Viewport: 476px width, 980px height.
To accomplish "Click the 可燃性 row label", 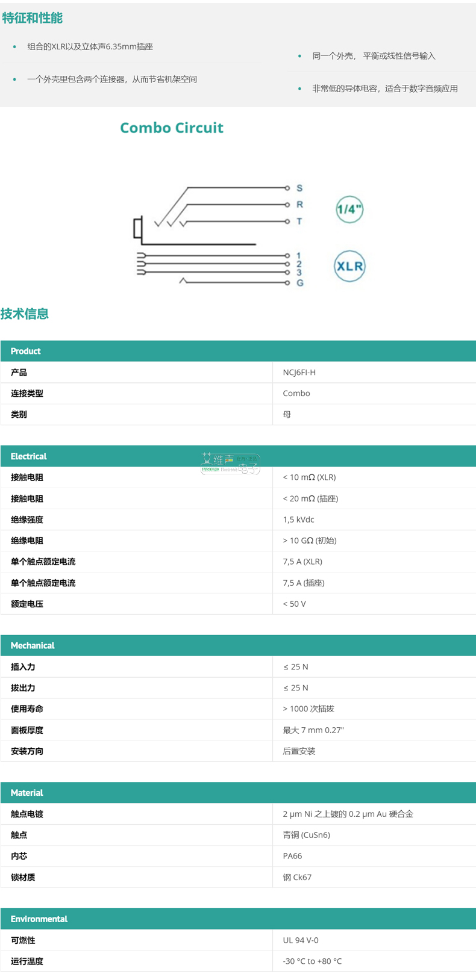I will tap(23, 940).
